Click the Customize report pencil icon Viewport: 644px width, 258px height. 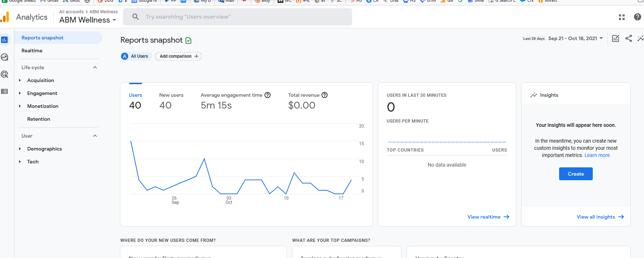click(x=615, y=38)
